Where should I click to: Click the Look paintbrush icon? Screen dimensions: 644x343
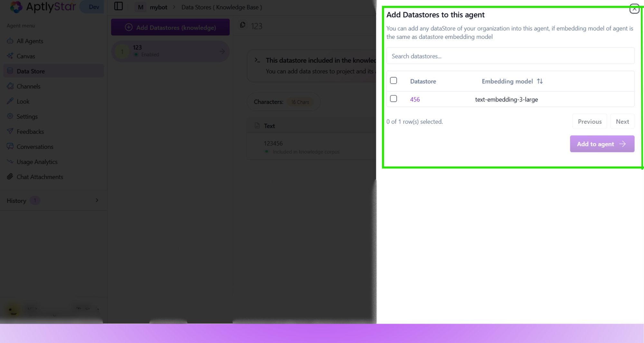(x=10, y=101)
